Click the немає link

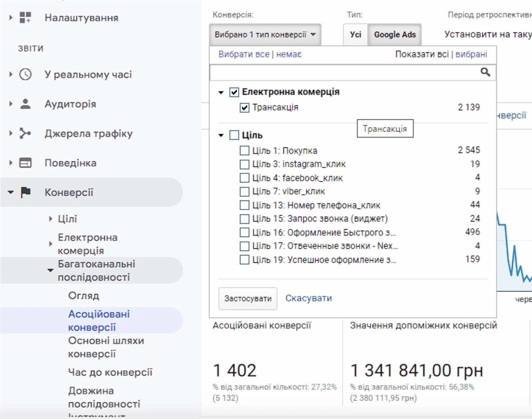coord(289,54)
